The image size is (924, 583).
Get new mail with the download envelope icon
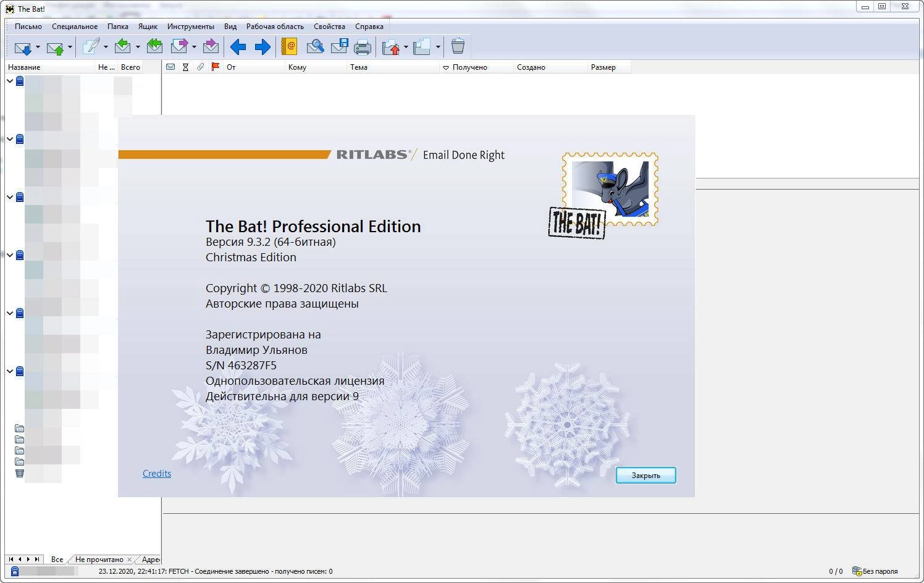tap(23, 47)
